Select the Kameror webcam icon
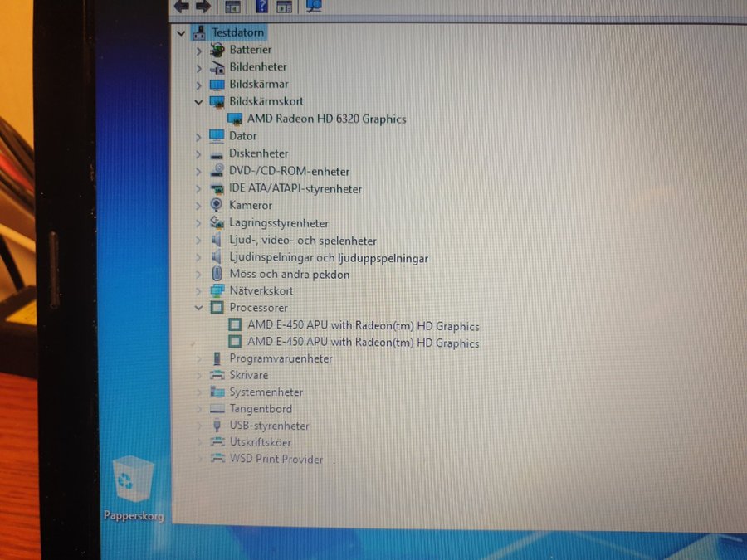The width and height of the screenshot is (747, 560). pos(217,205)
